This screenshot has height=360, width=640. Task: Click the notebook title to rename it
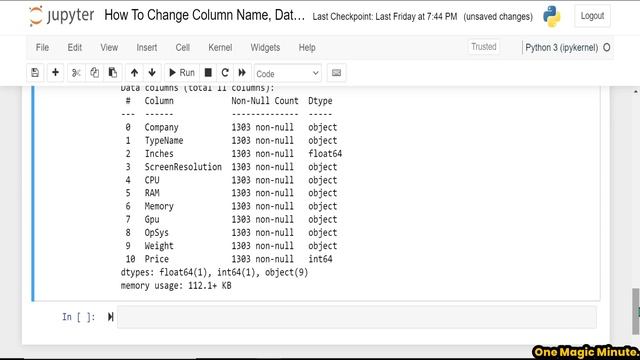[204, 15]
